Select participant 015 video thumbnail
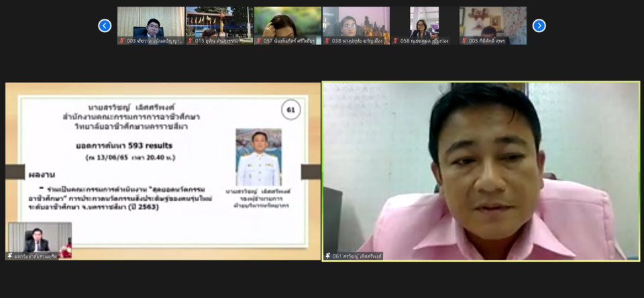This screenshot has width=644, height=298. click(219, 23)
